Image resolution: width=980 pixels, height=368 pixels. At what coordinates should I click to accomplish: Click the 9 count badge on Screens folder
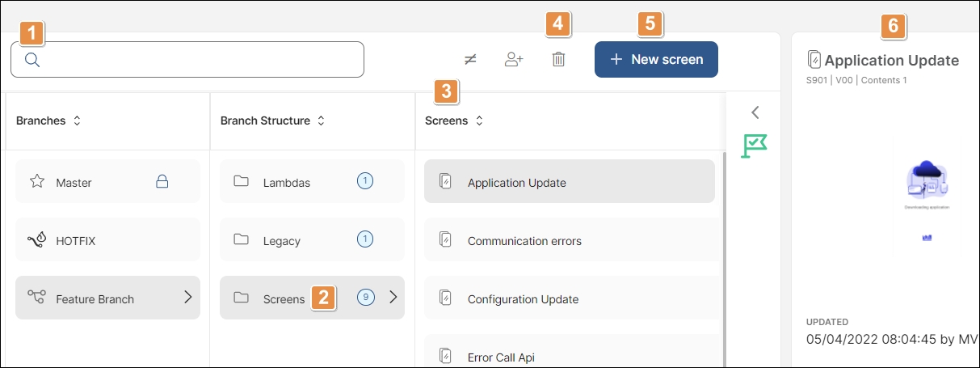tap(365, 298)
